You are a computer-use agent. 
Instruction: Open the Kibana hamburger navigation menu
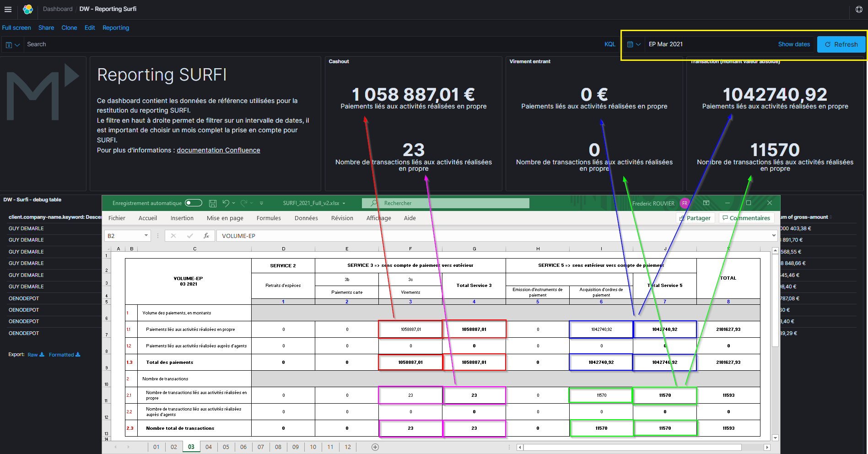coord(8,9)
